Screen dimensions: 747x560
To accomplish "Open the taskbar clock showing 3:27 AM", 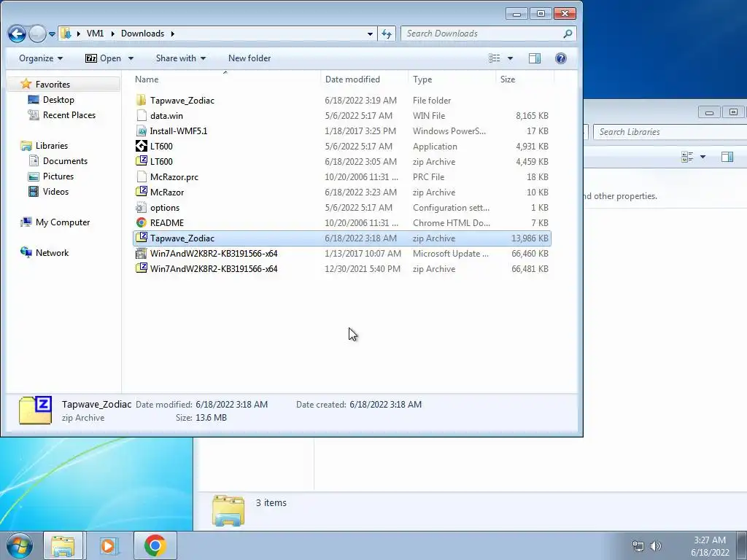I will (710, 546).
